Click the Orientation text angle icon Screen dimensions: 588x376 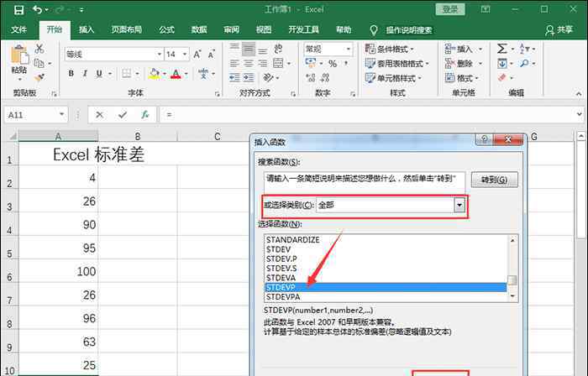268,77
